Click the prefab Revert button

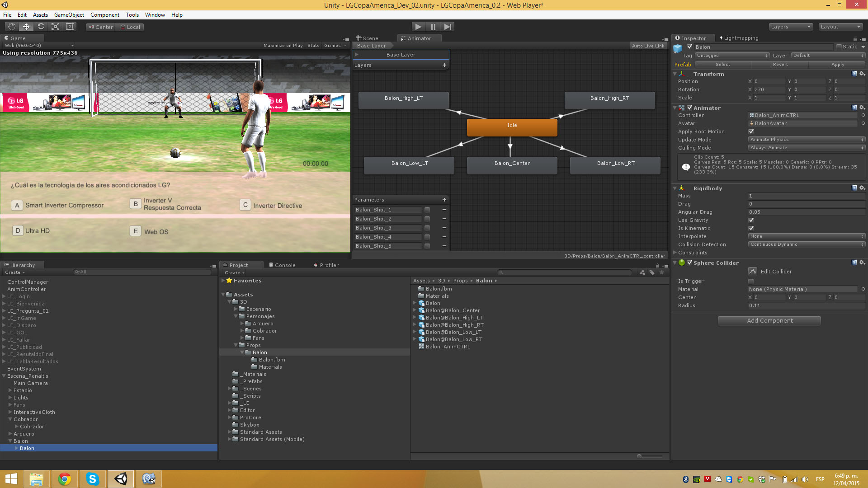(780, 65)
